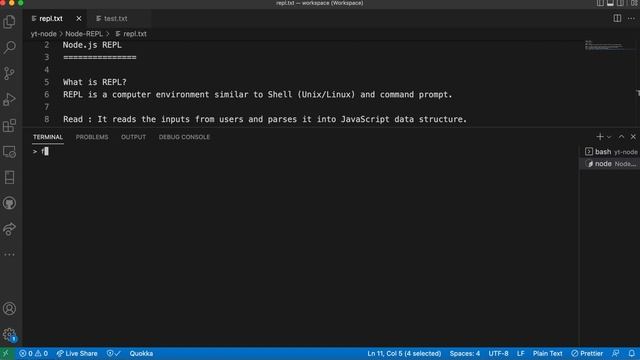The image size is (640, 360).
Task: Change encoding via UTF-8 status item
Action: point(498,353)
